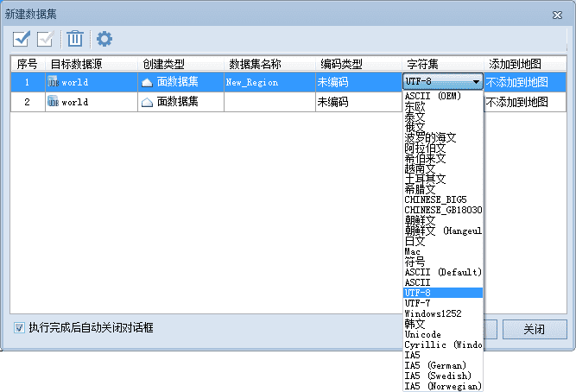Select row number 1
The image size is (576, 392).
point(28,82)
